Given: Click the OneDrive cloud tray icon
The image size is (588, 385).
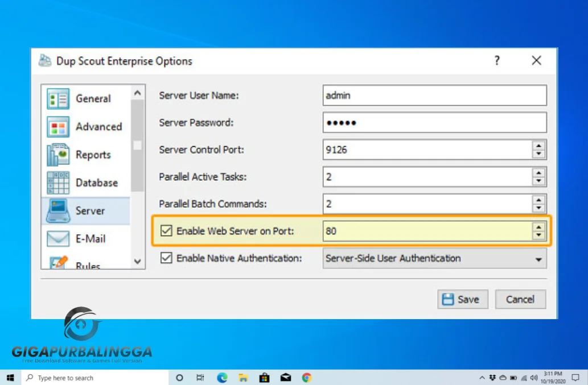Looking at the screenshot, I should pyautogui.click(x=503, y=378).
